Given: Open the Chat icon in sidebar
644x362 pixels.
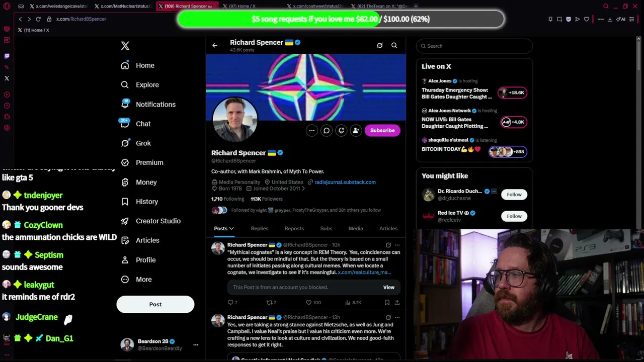Looking at the screenshot, I should pos(125,124).
